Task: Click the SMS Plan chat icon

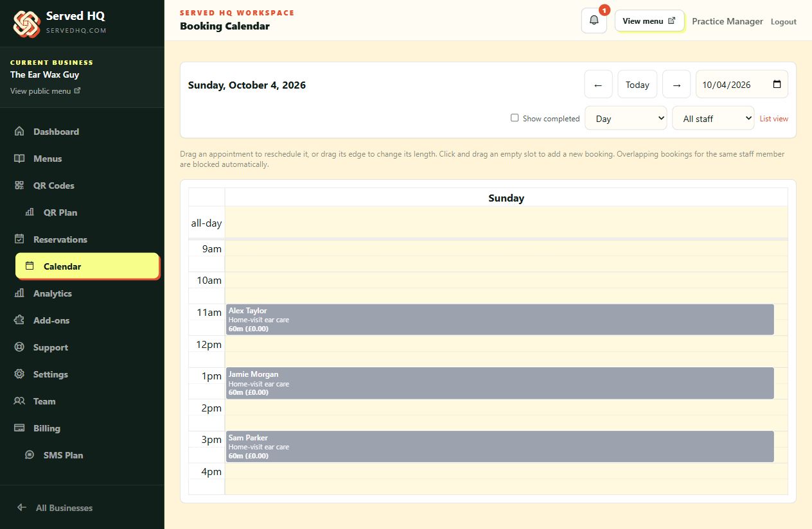Action: coord(30,455)
